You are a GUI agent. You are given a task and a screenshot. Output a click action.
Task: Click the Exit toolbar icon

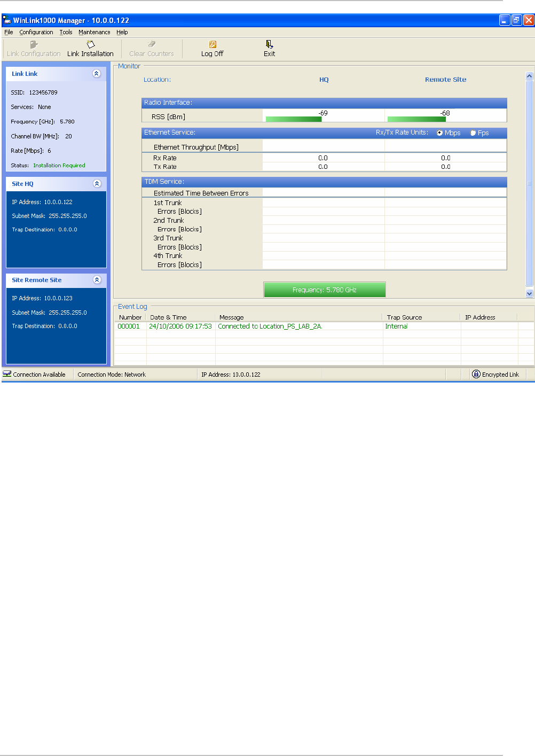point(270,44)
